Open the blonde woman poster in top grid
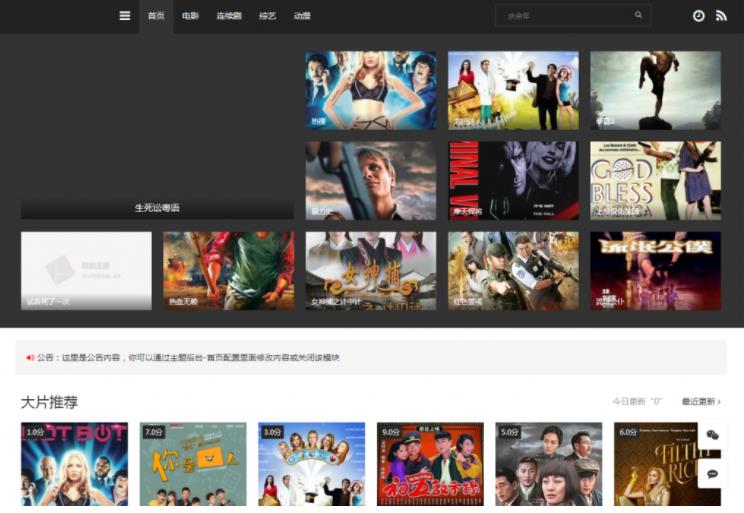The width and height of the screenshot is (744, 513). (x=371, y=91)
